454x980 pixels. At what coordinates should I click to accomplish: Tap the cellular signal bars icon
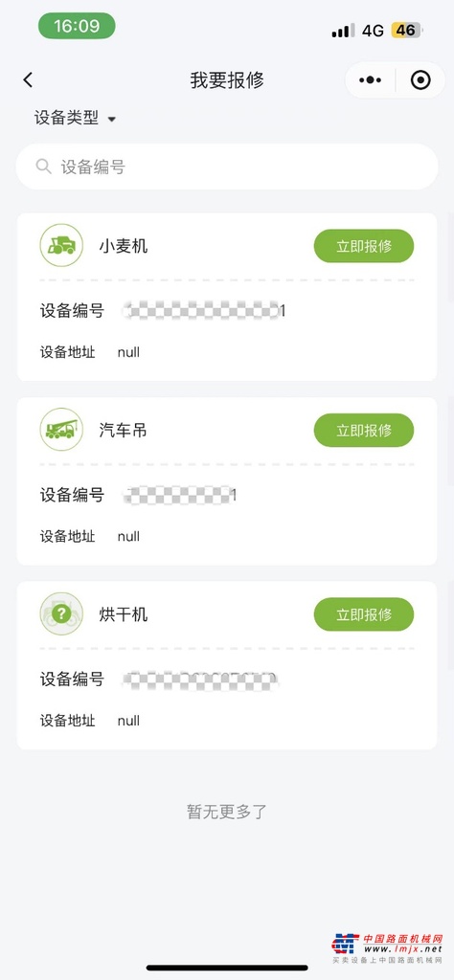click(343, 30)
